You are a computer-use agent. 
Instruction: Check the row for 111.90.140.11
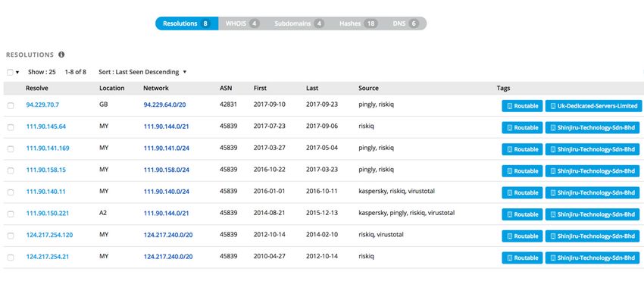tap(11, 192)
